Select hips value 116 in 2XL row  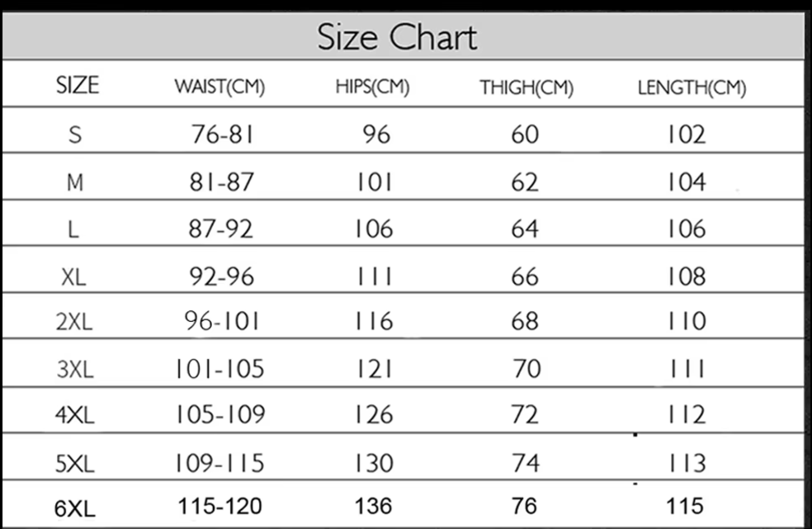374,321
